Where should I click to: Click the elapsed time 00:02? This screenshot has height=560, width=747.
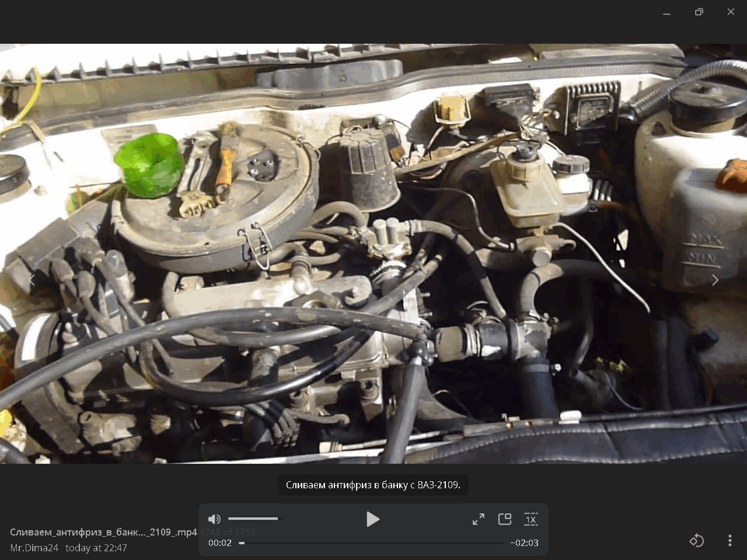[x=220, y=542]
